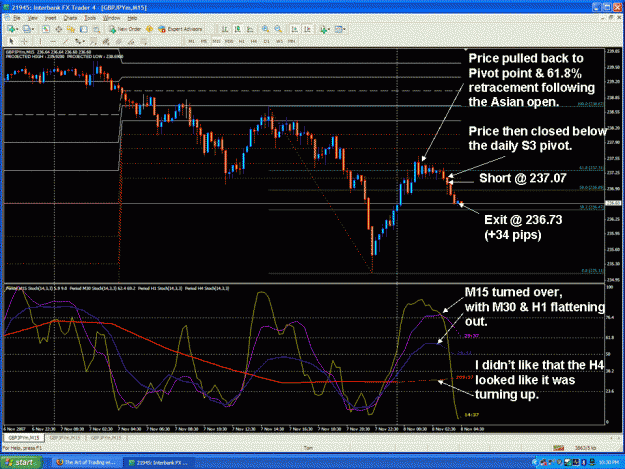
Task: Switch timeframe to MN
Action: tap(291, 41)
